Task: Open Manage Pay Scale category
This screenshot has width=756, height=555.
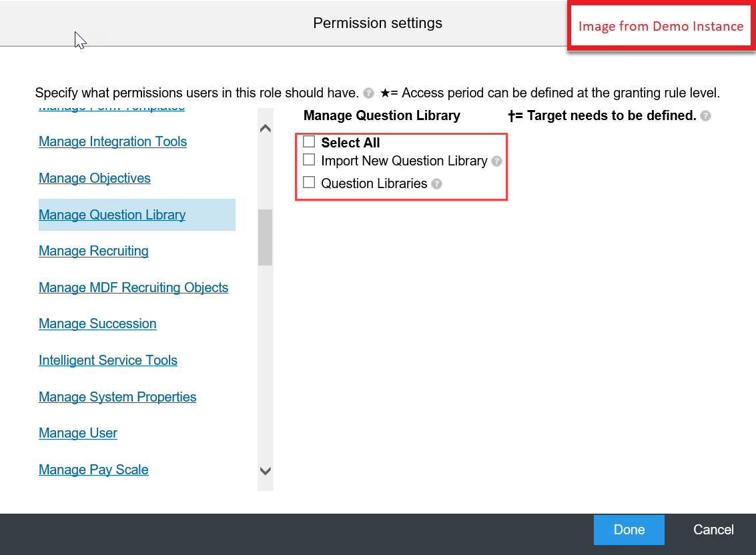Action: (93, 470)
